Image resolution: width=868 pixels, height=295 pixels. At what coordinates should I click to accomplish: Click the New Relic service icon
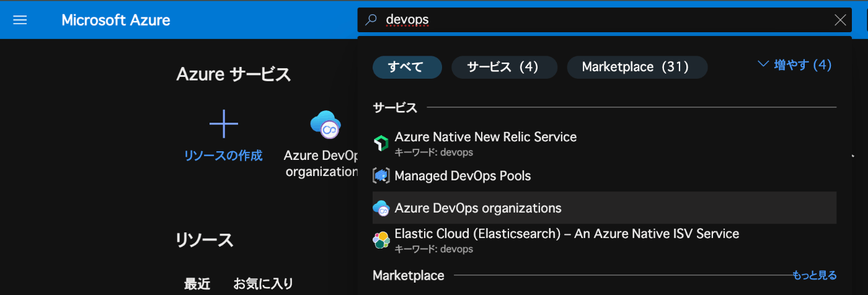pos(381,143)
